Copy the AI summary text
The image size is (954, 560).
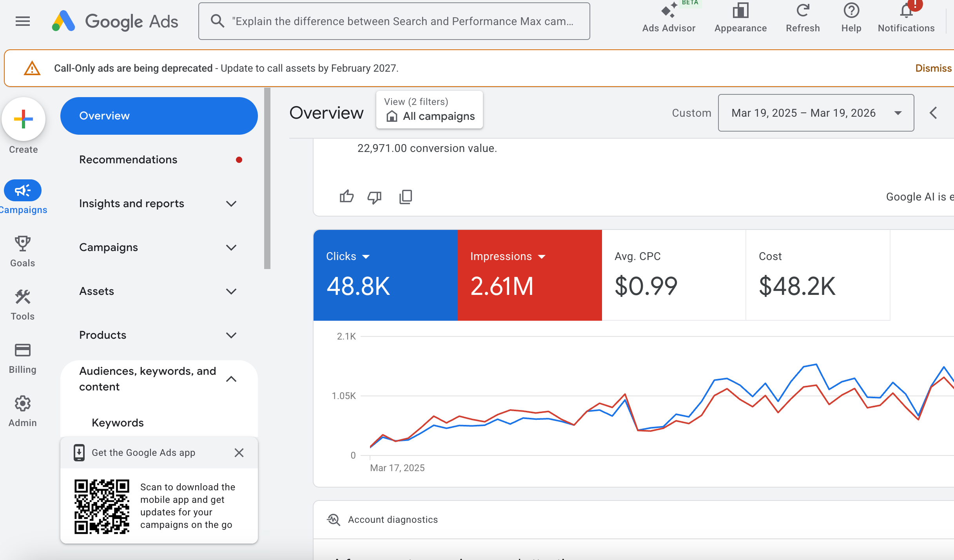point(406,197)
